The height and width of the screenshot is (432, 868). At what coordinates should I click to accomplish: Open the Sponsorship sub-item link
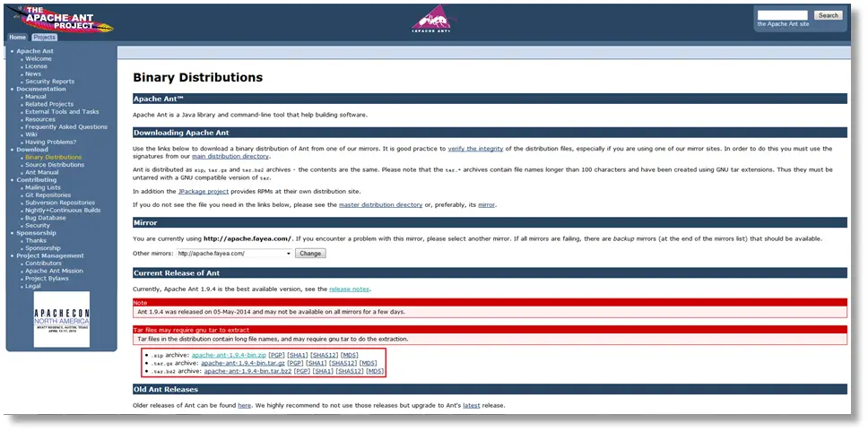pos(43,248)
